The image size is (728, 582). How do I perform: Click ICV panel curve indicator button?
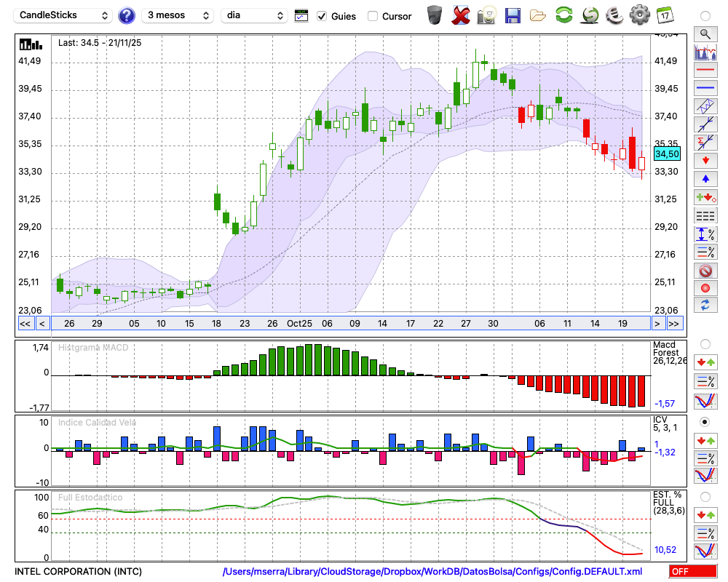pyautogui.click(x=705, y=476)
